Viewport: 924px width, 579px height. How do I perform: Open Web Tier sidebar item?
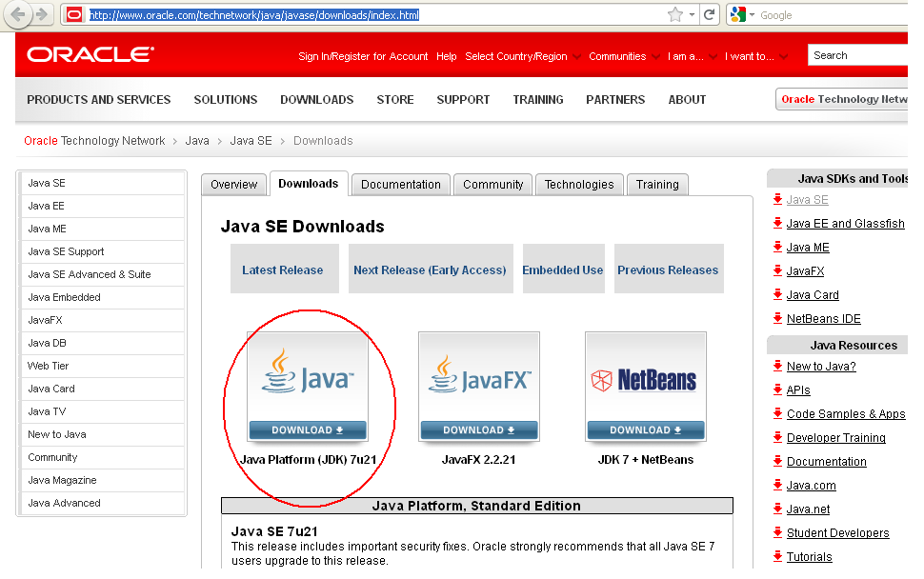(x=103, y=366)
